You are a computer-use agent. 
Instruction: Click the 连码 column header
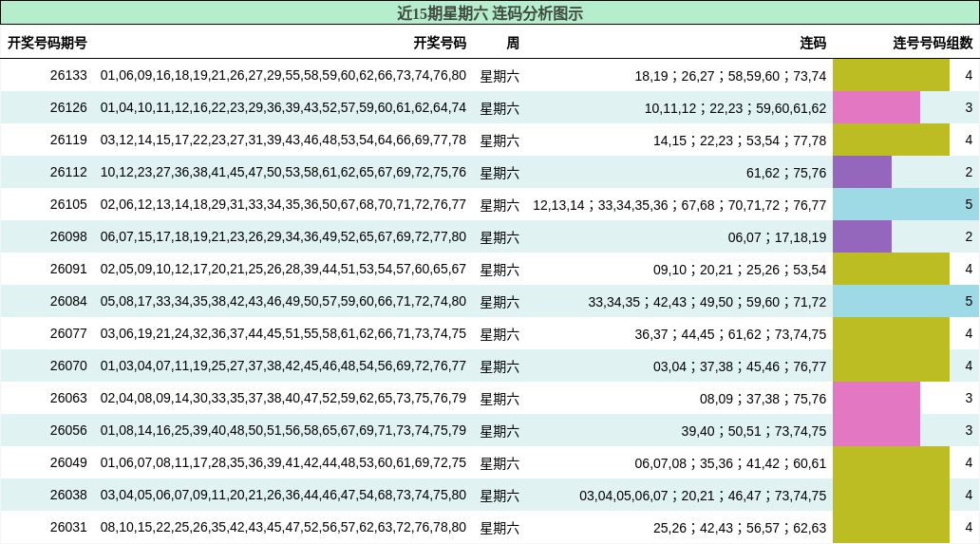tap(813, 43)
